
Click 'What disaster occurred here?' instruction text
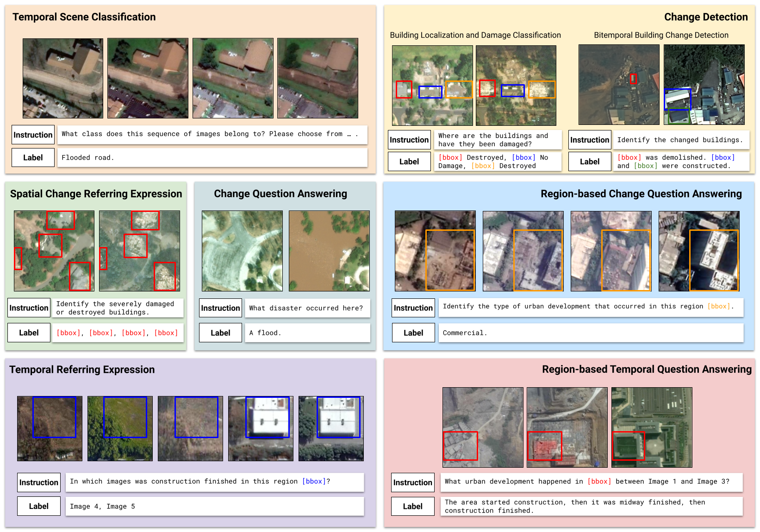pos(306,308)
